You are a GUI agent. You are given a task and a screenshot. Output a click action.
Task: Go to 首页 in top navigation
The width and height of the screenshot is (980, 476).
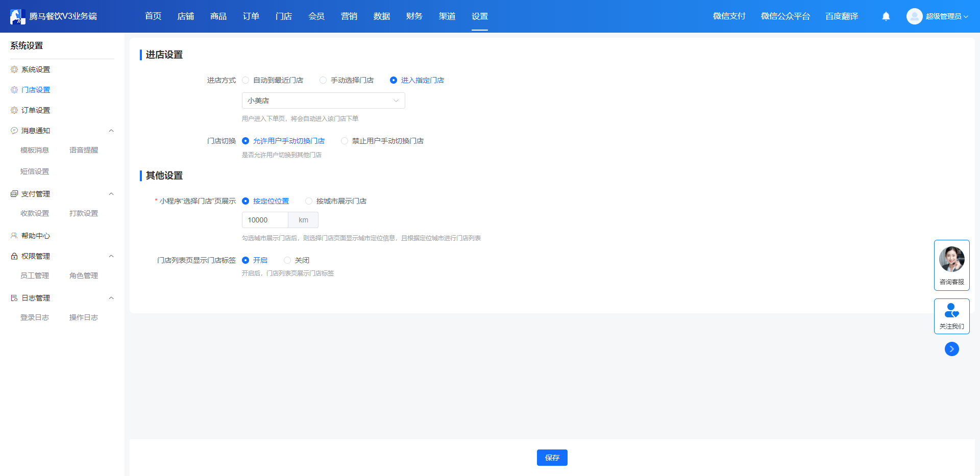(x=153, y=16)
